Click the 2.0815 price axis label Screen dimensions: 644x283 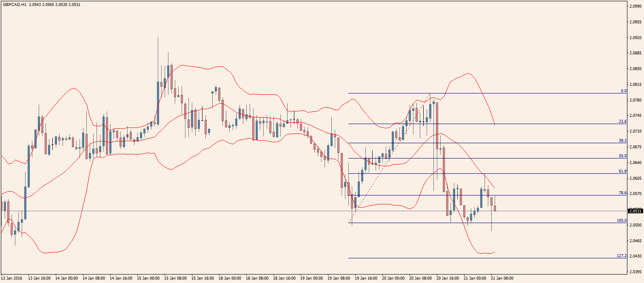pos(635,85)
